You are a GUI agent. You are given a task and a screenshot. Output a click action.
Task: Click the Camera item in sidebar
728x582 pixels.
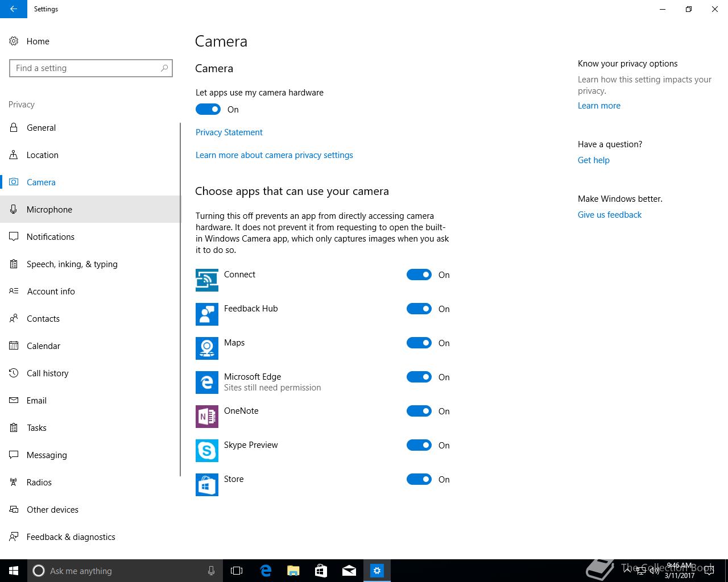90,182
